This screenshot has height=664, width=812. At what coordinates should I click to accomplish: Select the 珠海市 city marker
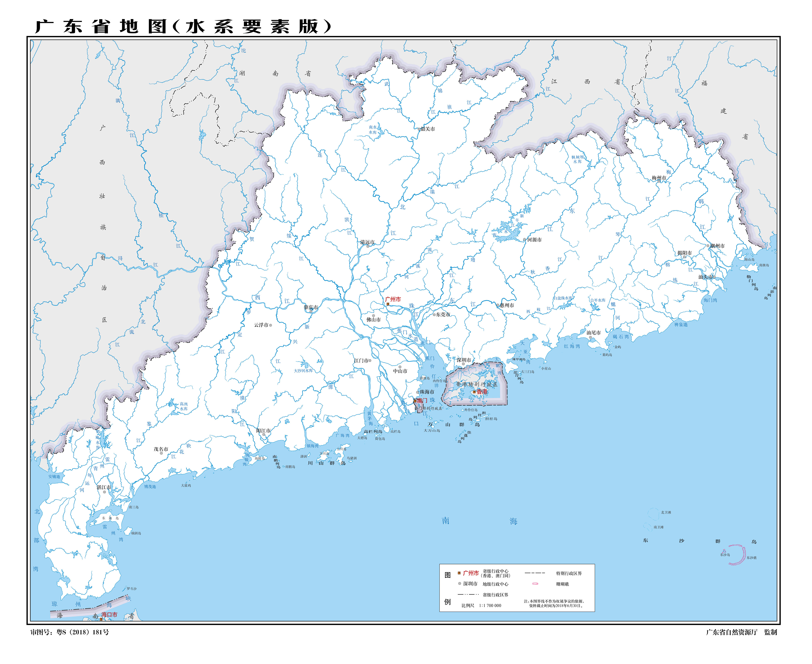click(418, 392)
